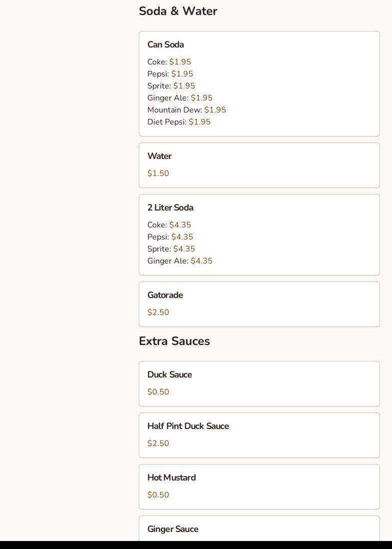
Task: Click Hot Mustard's $0.50 price
Action: tap(158, 495)
